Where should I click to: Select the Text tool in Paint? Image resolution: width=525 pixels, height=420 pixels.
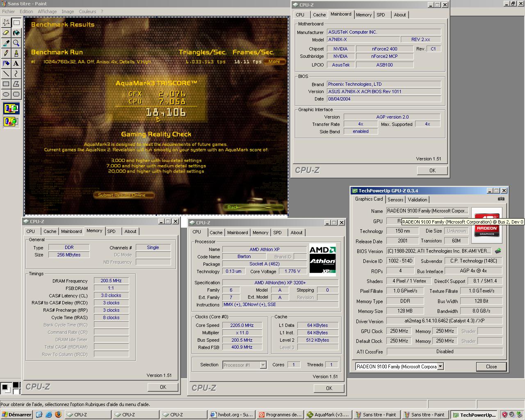point(16,64)
